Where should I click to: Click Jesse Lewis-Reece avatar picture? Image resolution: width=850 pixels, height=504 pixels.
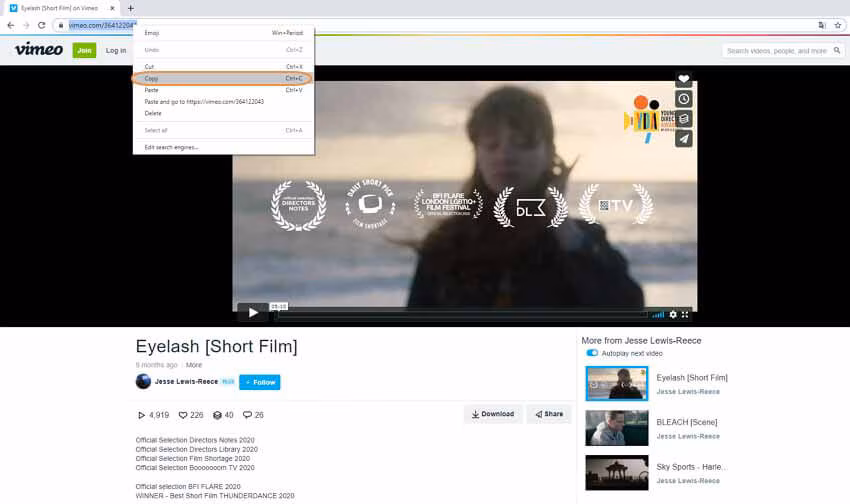click(x=143, y=382)
